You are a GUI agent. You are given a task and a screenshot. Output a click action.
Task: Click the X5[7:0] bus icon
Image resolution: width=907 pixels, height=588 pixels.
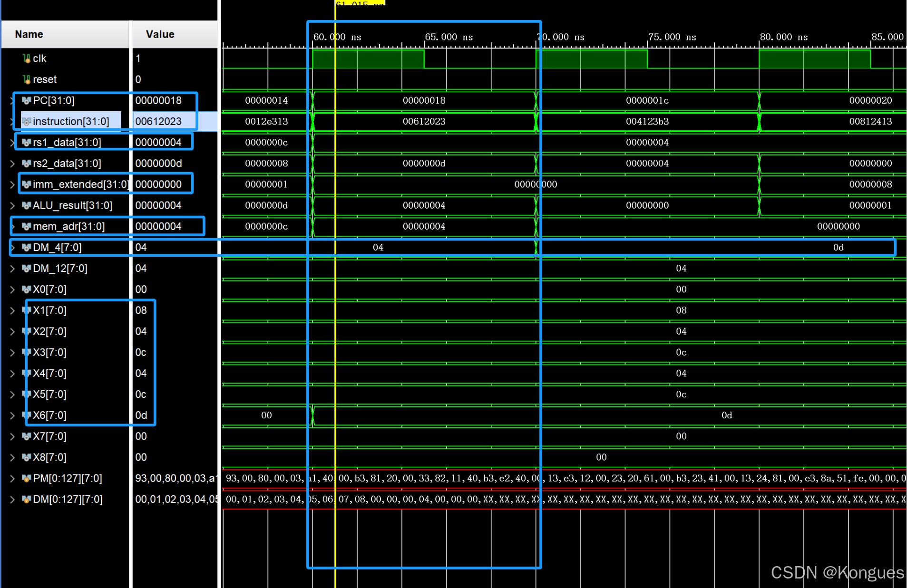coord(27,394)
